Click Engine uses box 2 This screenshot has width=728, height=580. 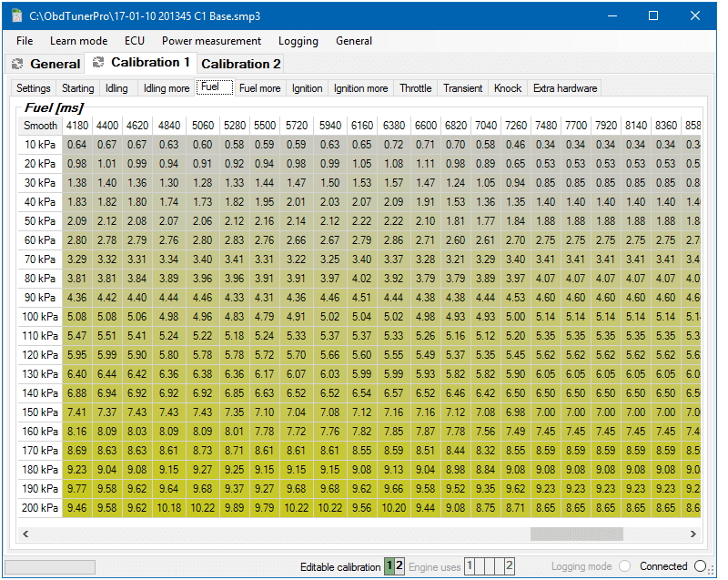[510, 566]
